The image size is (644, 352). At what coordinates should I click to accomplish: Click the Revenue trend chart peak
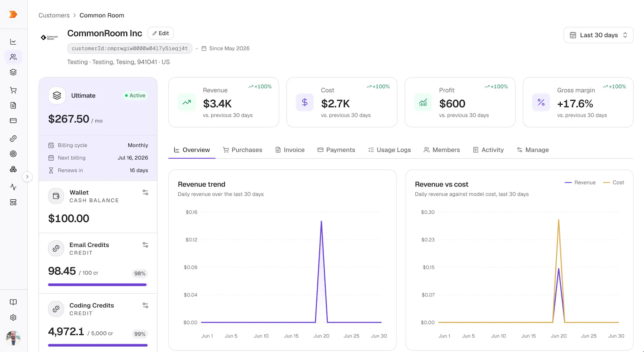(321, 221)
